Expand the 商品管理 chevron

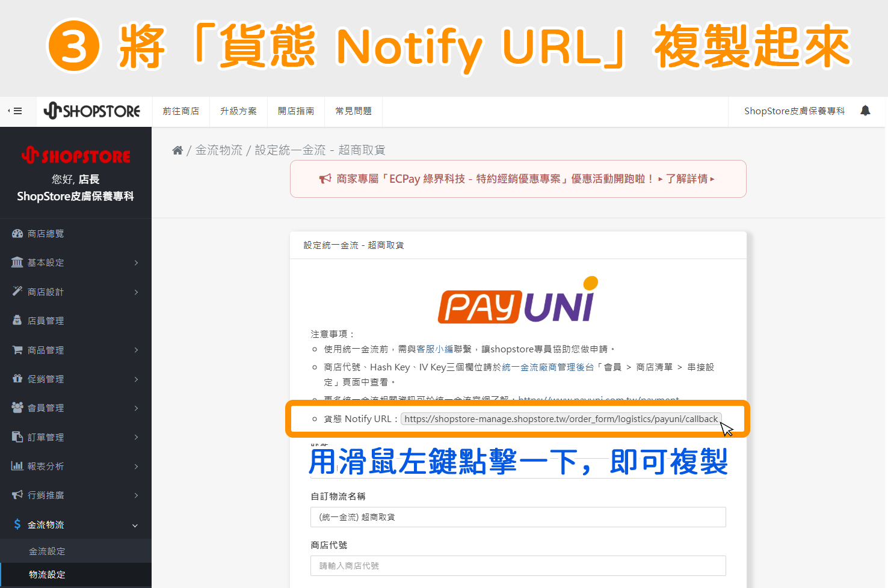click(x=136, y=350)
